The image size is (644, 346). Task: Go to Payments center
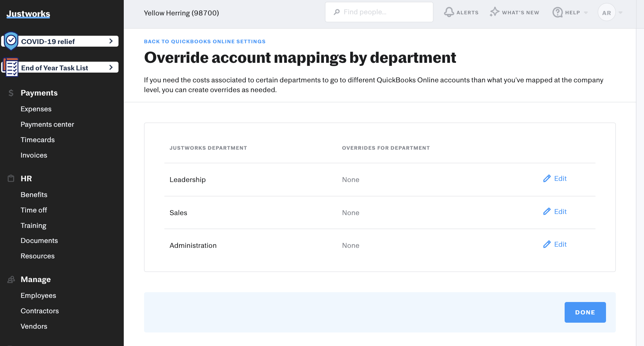47,124
